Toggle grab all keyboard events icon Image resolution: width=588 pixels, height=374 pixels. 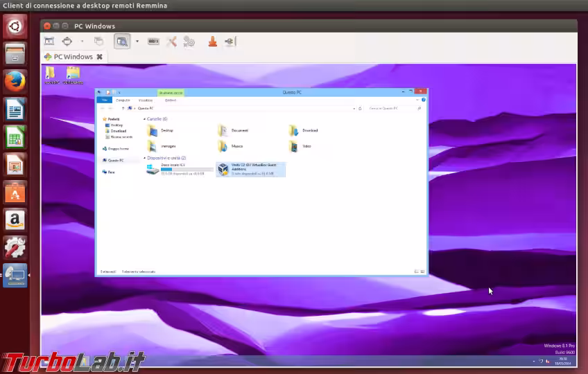pos(153,42)
